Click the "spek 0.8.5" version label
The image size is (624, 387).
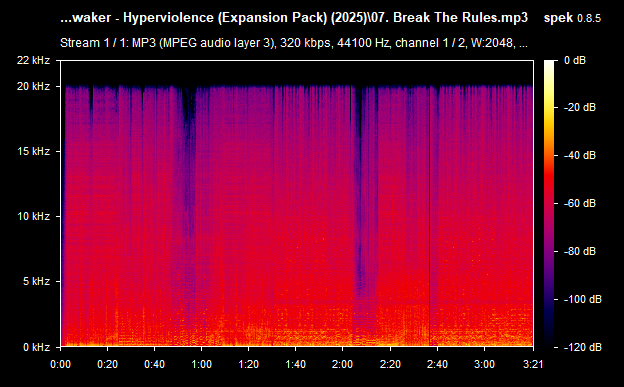click(x=572, y=18)
